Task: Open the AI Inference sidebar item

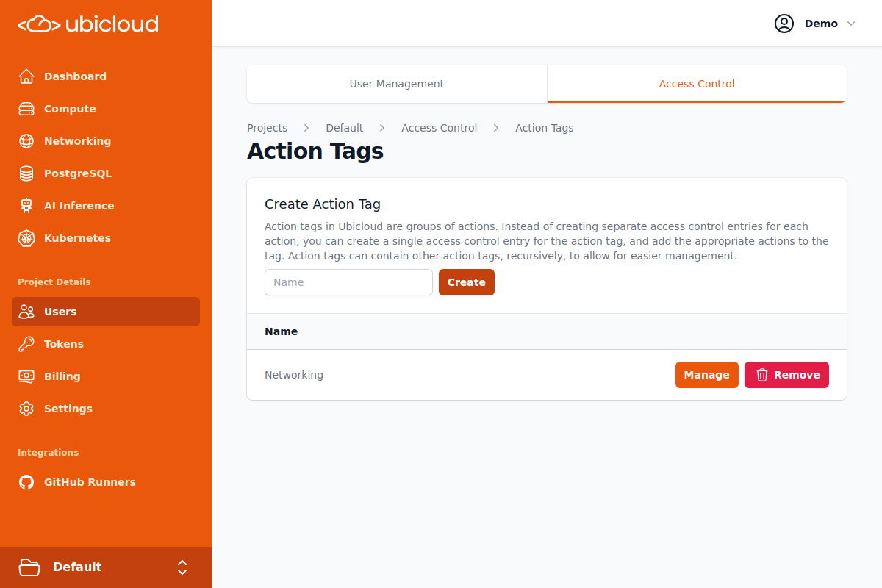Action: [106, 206]
